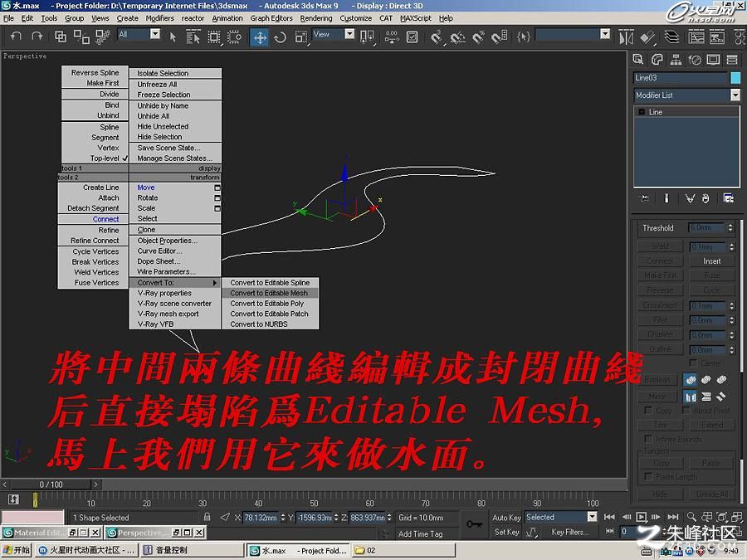Open the Curve Editor toolbar icon
This screenshot has height=560, width=747.
click(x=696, y=37)
